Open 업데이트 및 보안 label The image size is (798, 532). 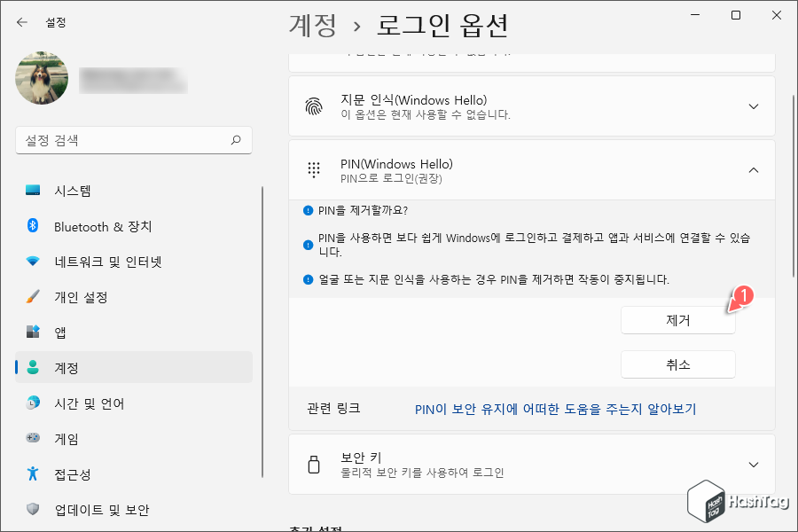tap(102, 510)
